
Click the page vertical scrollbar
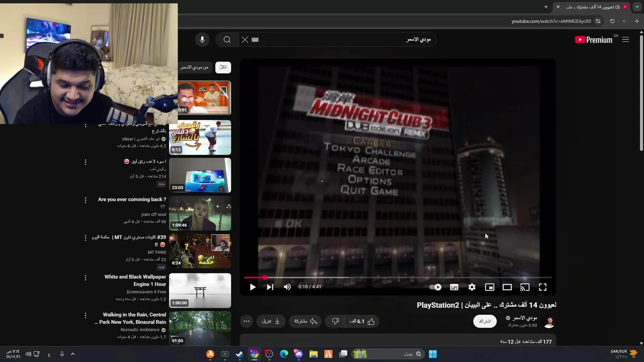[x=641, y=93]
